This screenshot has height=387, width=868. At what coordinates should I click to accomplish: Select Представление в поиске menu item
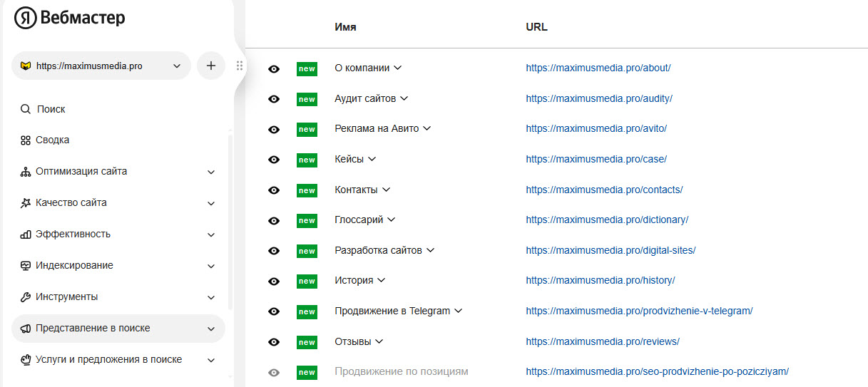point(93,329)
